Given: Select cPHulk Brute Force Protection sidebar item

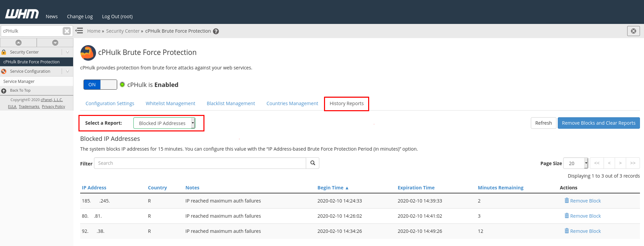Looking at the screenshot, I should [x=36, y=62].
